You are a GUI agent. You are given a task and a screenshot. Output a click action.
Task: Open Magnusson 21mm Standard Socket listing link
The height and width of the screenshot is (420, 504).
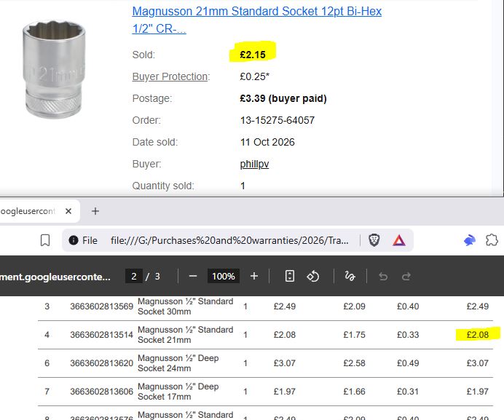(257, 20)
